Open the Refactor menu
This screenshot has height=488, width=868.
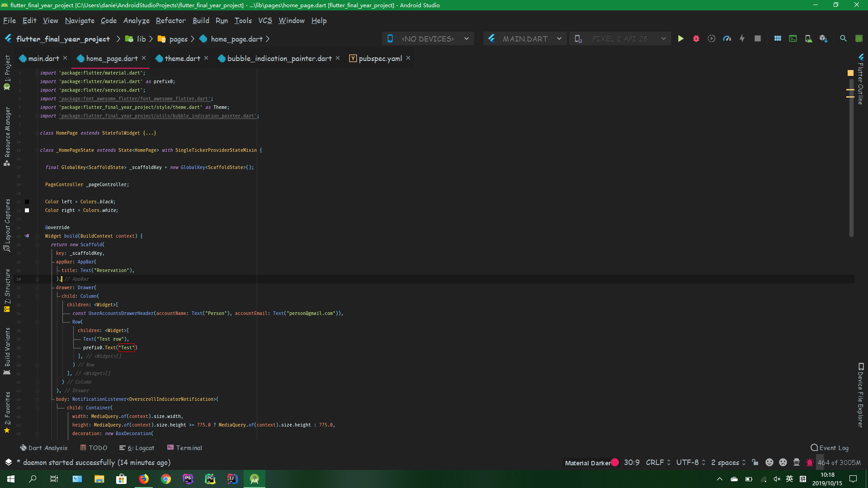pos(170,21)
